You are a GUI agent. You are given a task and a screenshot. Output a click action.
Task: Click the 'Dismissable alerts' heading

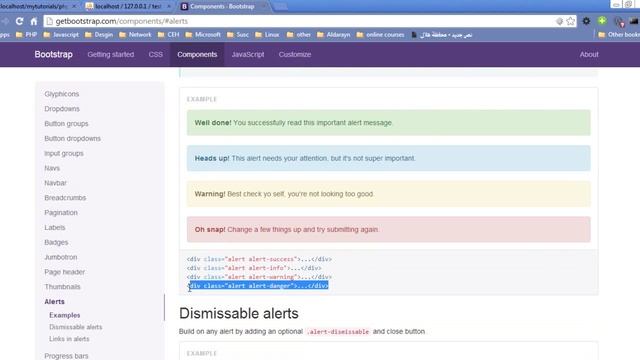(239, 313)
